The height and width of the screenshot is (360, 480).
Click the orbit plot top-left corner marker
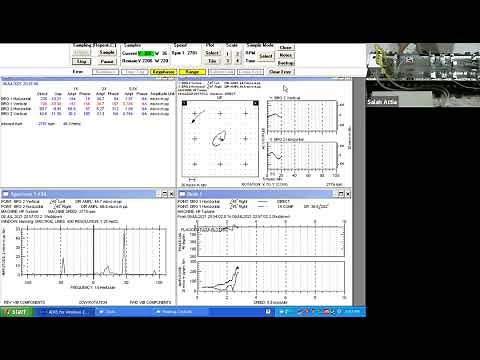tap(184, 103)
